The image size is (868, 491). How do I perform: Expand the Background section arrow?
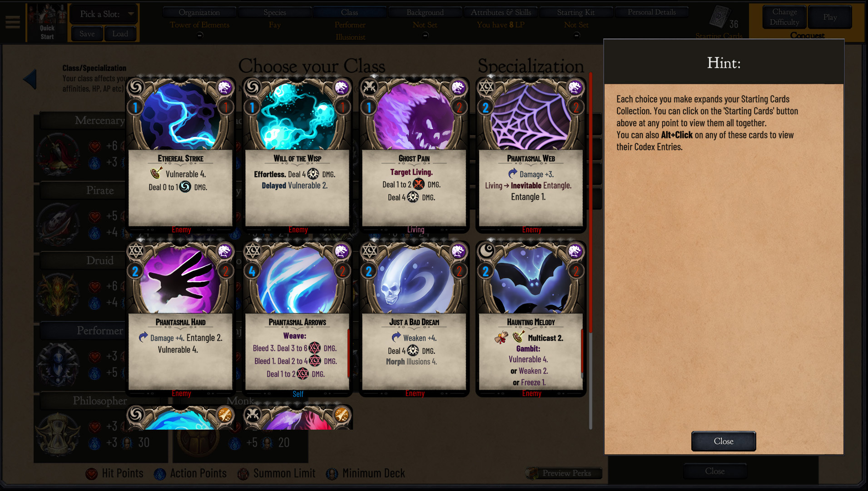pos(425,35)
